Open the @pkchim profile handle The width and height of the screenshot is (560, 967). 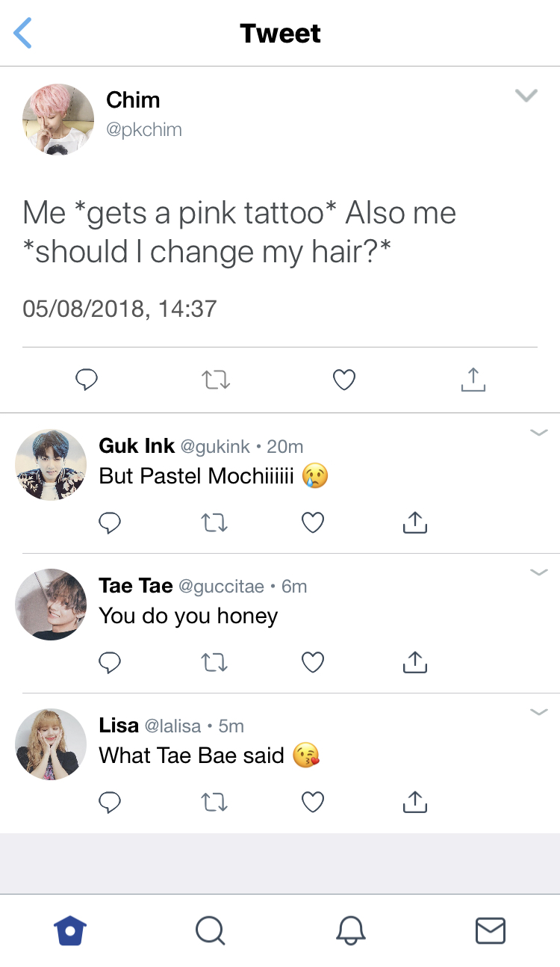[144, 129]
